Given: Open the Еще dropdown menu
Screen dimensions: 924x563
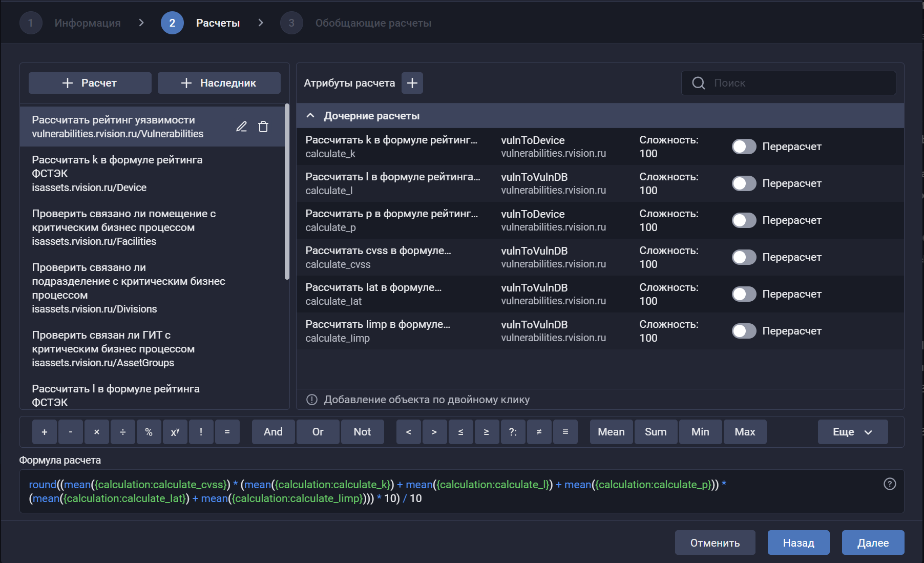Looking at the screenshot, I should (x=852, y=432).
